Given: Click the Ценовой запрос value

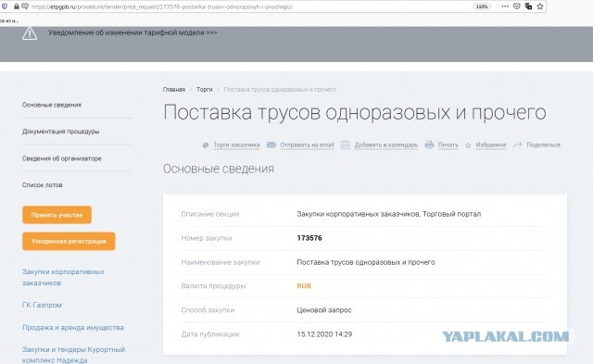Looking at the screenshot, I should pos(324,310).
